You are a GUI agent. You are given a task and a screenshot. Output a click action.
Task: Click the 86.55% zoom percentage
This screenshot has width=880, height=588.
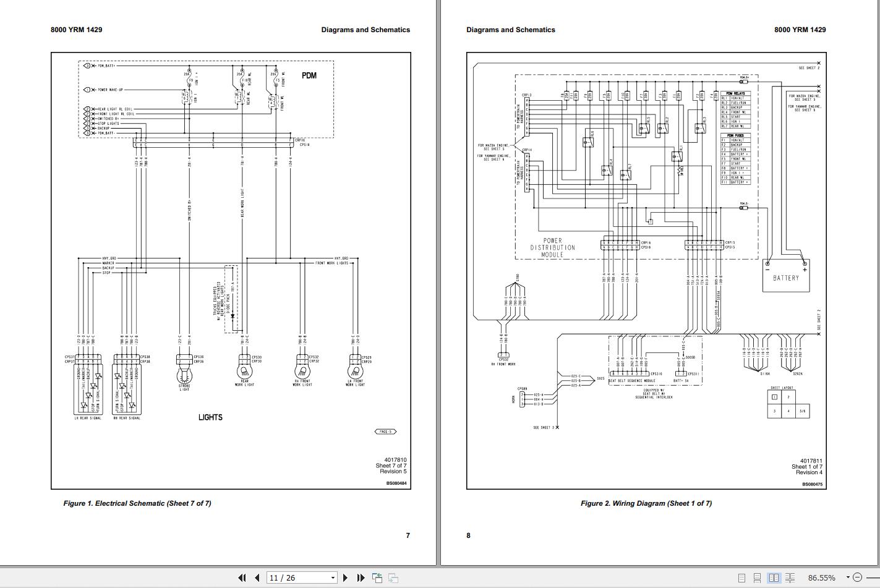821,577
